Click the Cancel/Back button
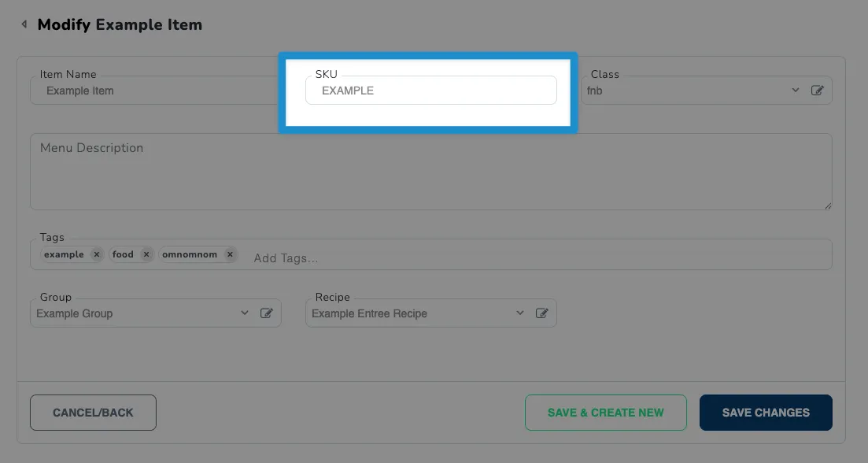Image resolution: width=868 pixels, height=463 pixels. [93, 413]
